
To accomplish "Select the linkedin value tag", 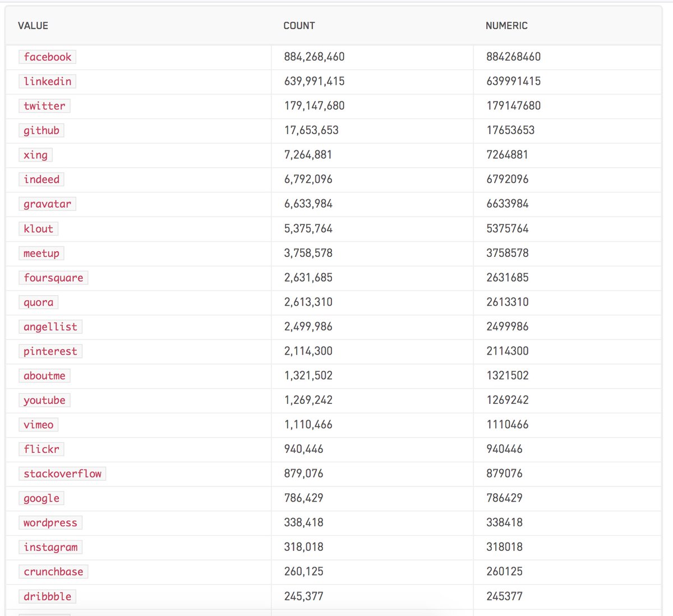I will point(48,81).
